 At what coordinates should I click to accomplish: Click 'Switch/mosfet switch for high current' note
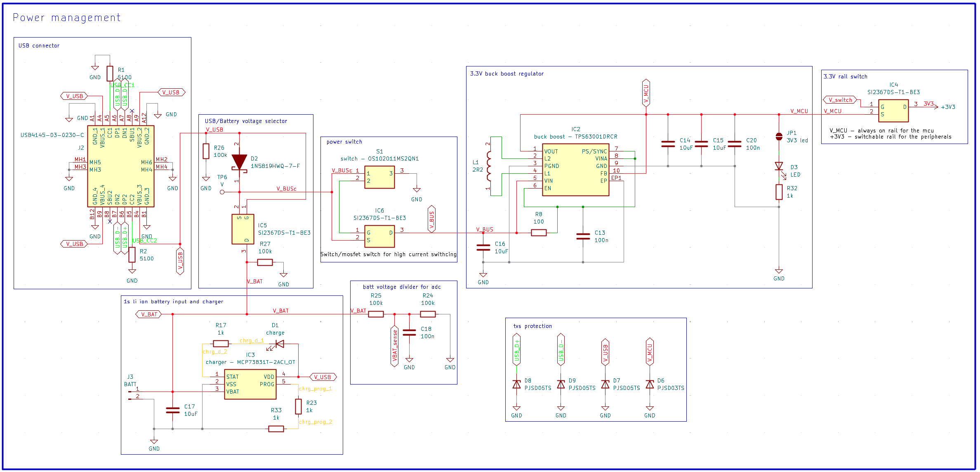click(388, 254)
